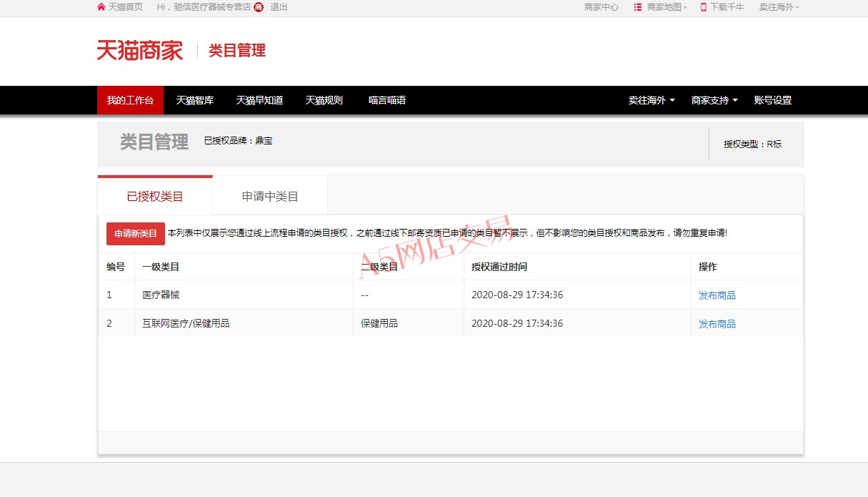Click the red 商 merchant badge icon
Screen dimensions: 868x497
259,7
